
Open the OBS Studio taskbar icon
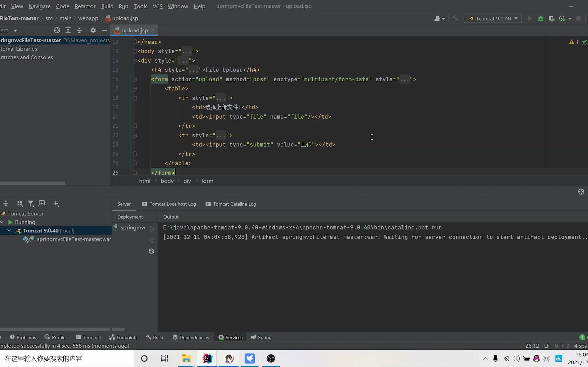[270, 358]
